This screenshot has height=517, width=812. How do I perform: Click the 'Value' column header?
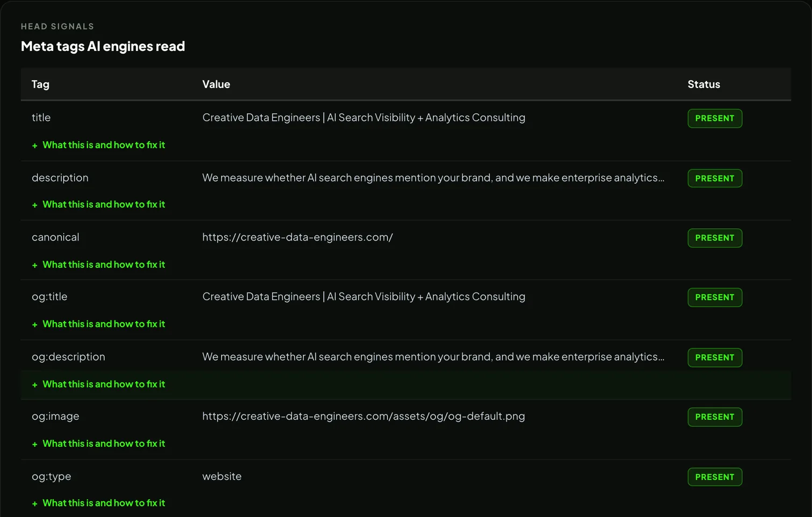click(x=216, y=84)
